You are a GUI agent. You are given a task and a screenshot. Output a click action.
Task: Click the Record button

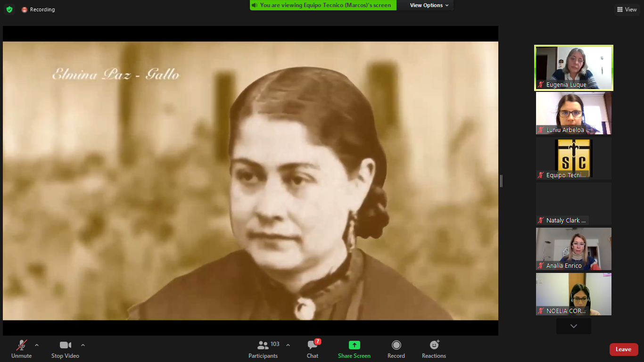click(396, 349)
